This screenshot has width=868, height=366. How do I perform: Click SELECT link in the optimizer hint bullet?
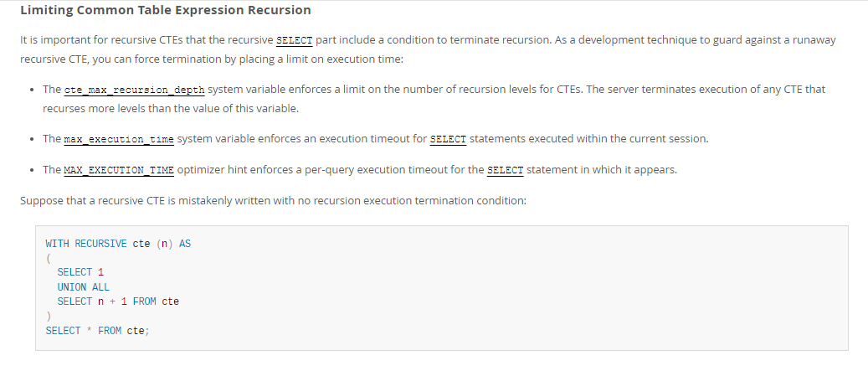pyautogui.click(x=505, y=170)
